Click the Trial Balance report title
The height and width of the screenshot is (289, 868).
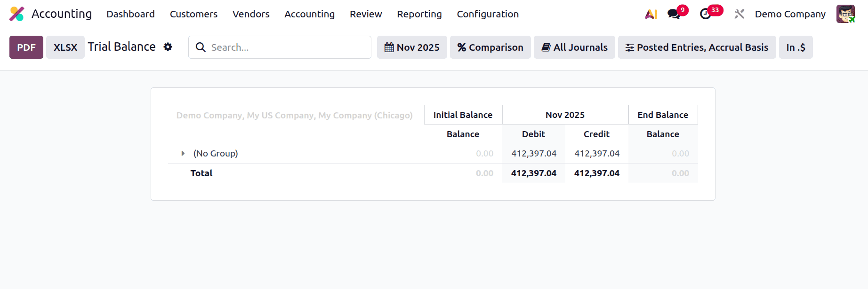pyautogui.click(x=121, y=47)
